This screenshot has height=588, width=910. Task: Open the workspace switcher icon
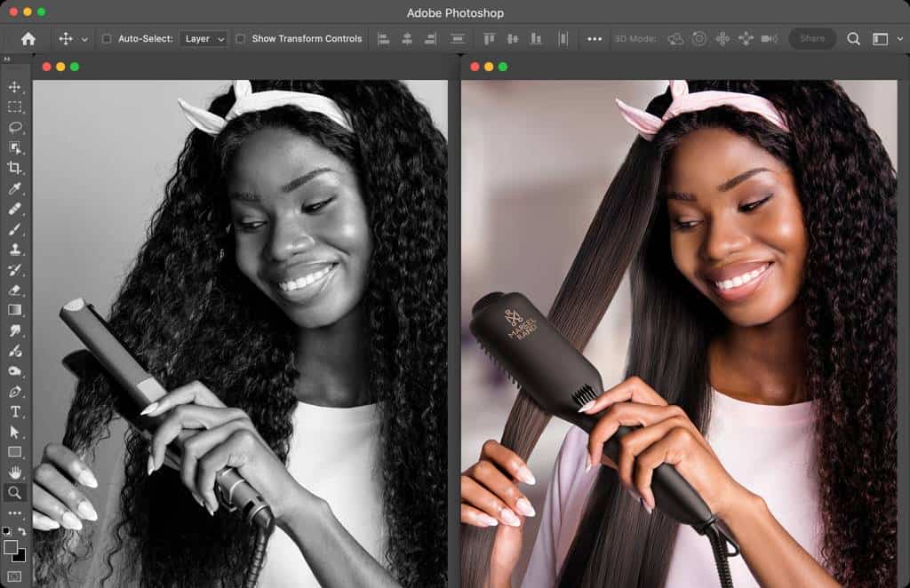coord(881,39)
